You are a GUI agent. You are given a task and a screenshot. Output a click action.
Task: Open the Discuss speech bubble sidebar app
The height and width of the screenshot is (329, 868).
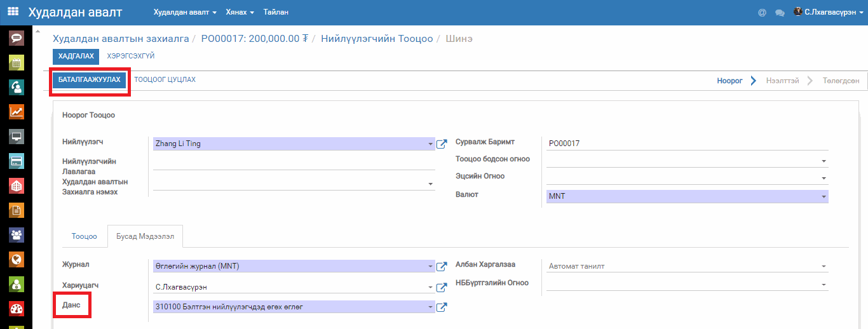tap(17, 37)
